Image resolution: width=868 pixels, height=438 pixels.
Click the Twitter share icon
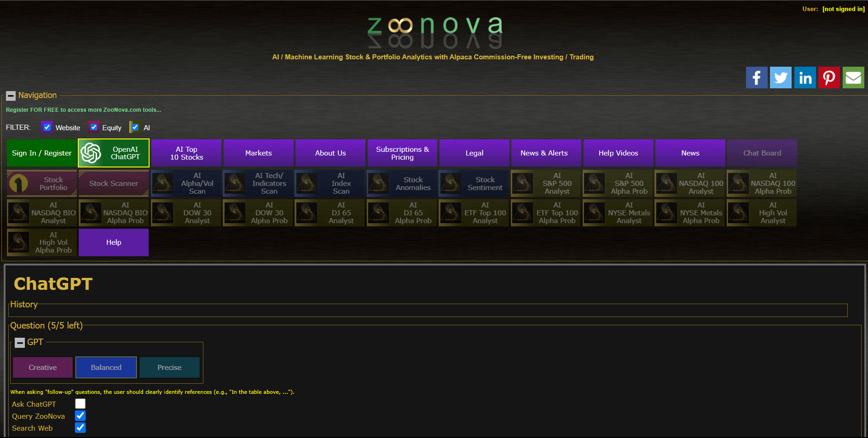click(781, 77)
